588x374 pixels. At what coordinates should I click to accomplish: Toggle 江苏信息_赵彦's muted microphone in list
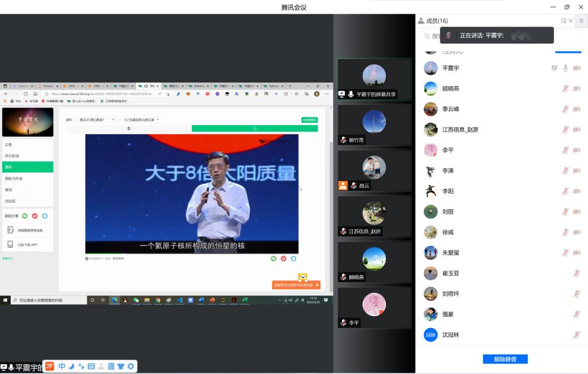(566, 129)
